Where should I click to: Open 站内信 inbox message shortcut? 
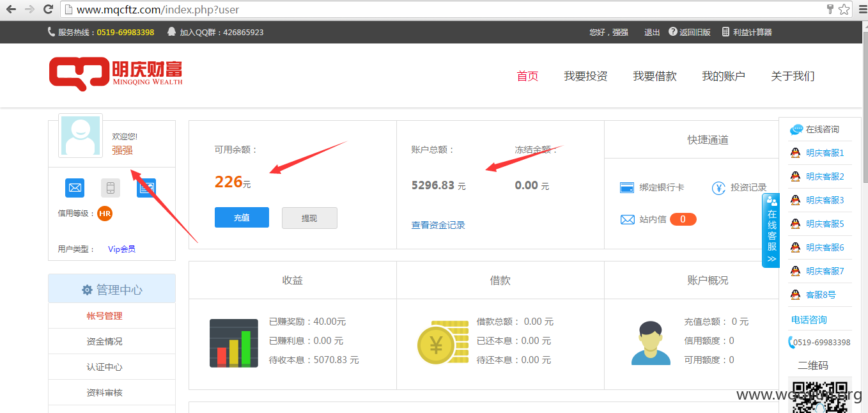(658, 219)
